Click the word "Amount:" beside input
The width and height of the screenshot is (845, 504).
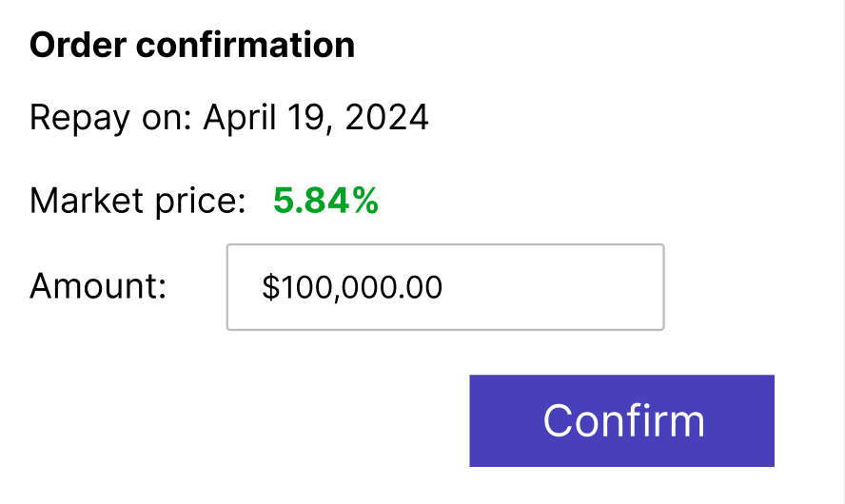coord(98,287)
